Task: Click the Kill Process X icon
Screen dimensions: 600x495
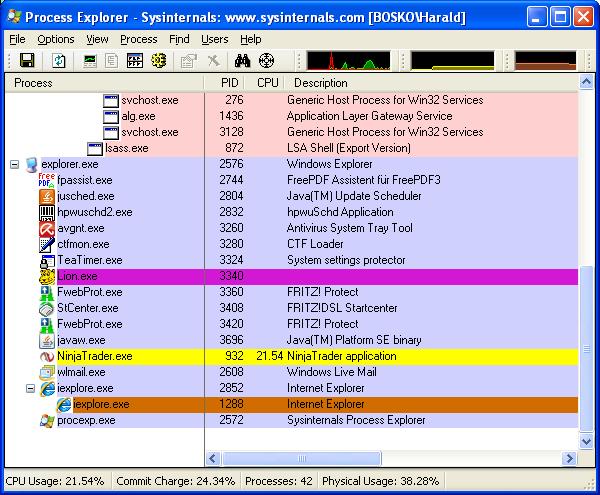Action: click(x=214, y=60)
